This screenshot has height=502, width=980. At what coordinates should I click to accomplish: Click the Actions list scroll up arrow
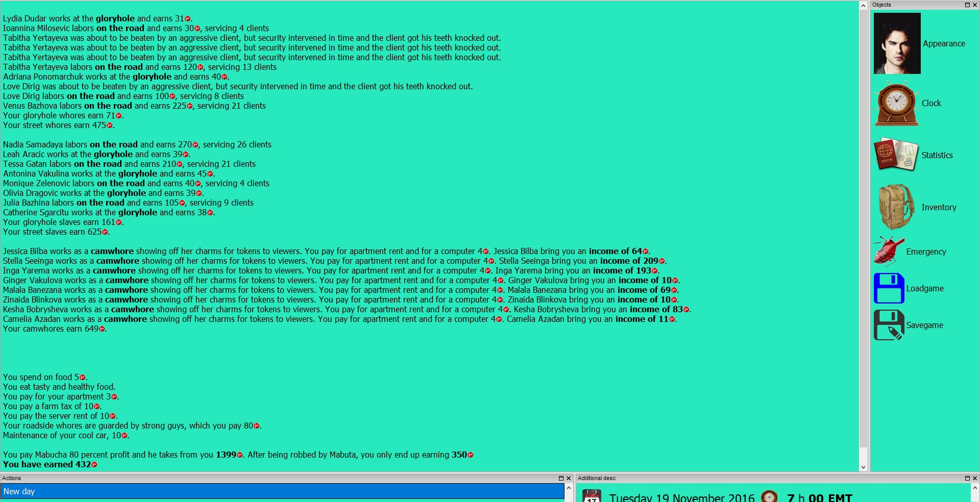click(569, 488)
